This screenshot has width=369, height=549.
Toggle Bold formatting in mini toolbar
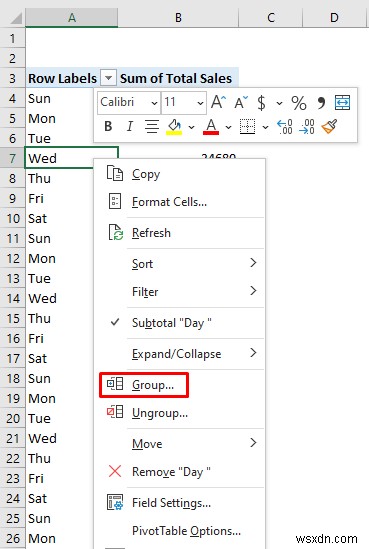pos(109,126)
